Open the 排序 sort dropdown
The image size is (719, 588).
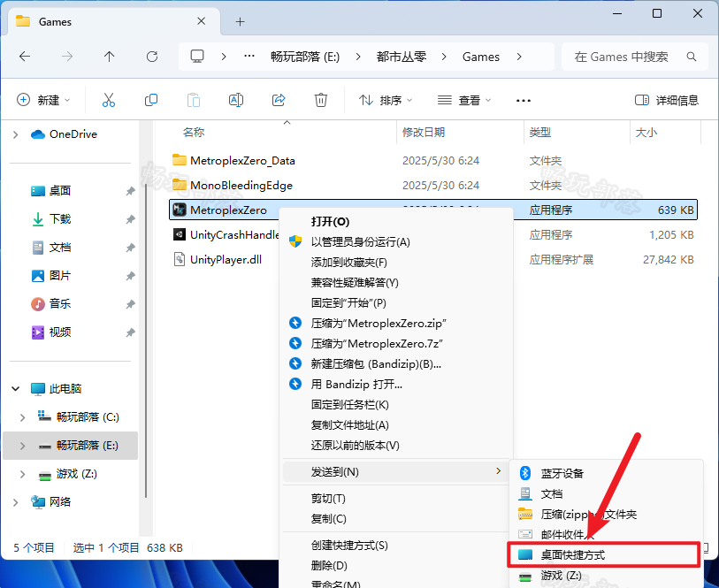coord(386,100)
